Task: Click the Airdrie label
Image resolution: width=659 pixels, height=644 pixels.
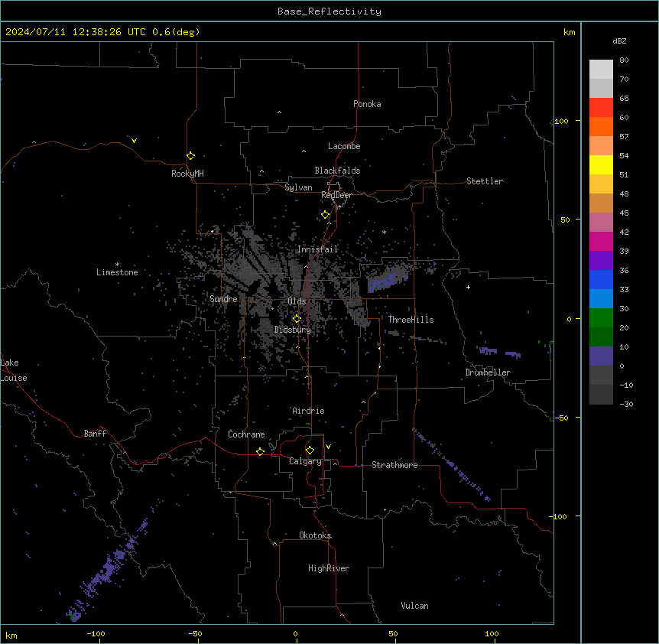Action: pos(309,411)
